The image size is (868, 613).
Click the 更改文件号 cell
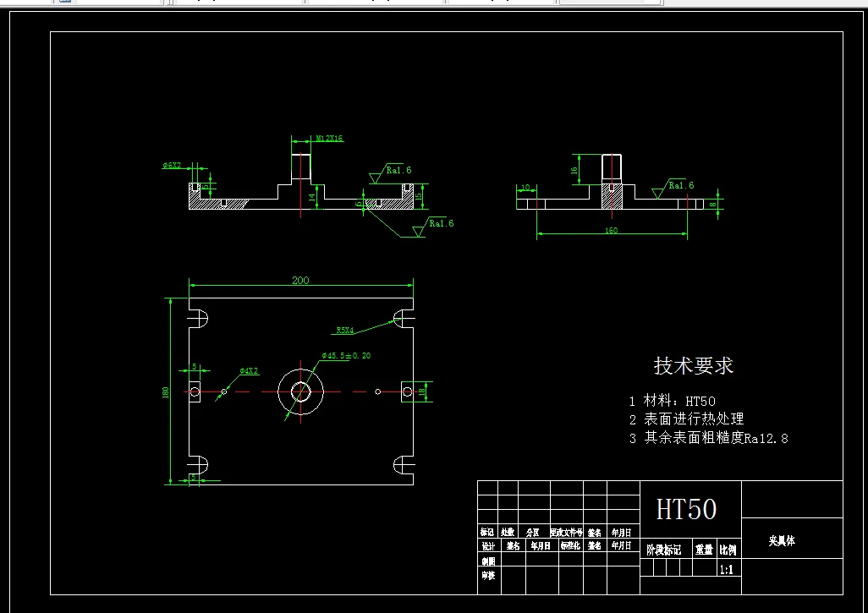(566, 532)
